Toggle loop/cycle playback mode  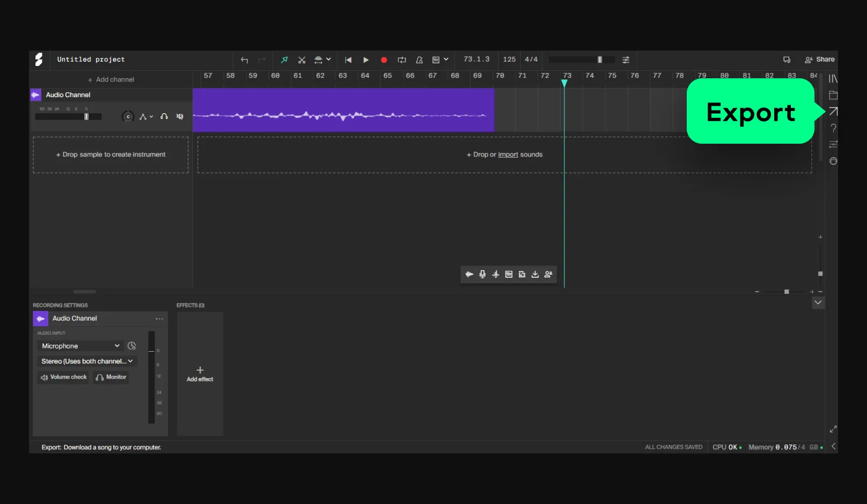(402, 60)
